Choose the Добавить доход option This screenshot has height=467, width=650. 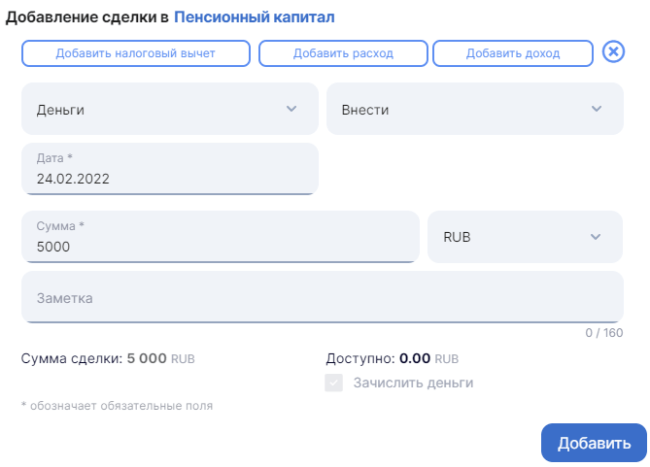click(x=513, y=53)
